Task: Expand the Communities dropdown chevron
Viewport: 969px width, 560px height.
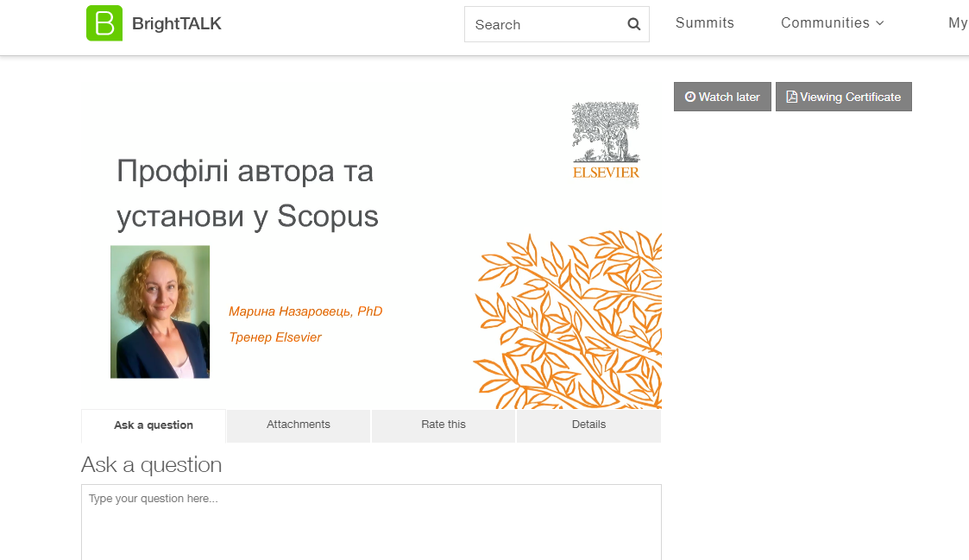Action: click(x=880, y=23)
